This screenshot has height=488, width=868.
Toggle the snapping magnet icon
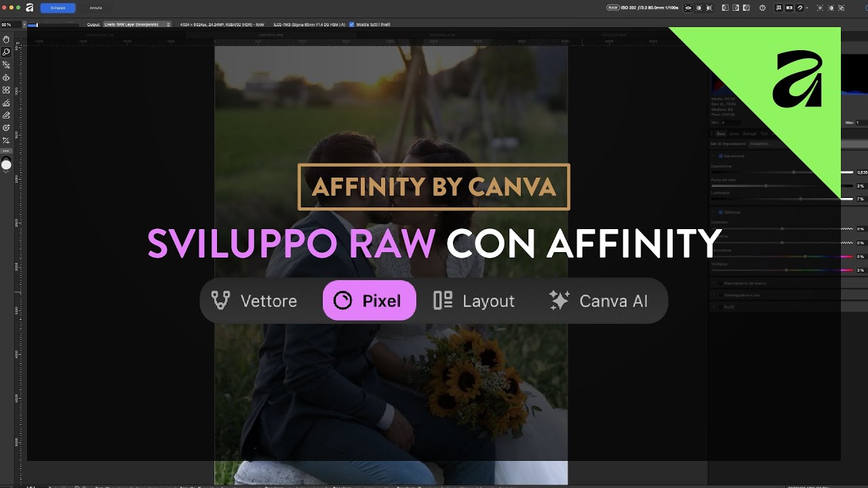click(800, 7)
